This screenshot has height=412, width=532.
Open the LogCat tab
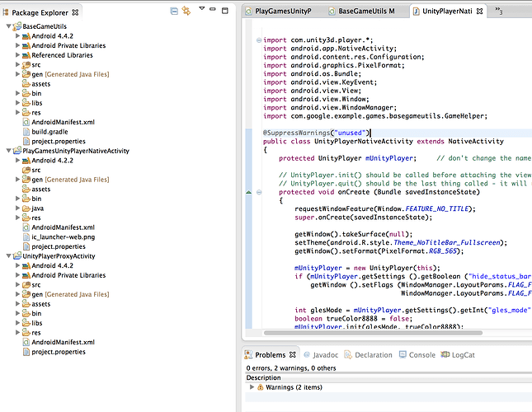[x=458, y=355]
